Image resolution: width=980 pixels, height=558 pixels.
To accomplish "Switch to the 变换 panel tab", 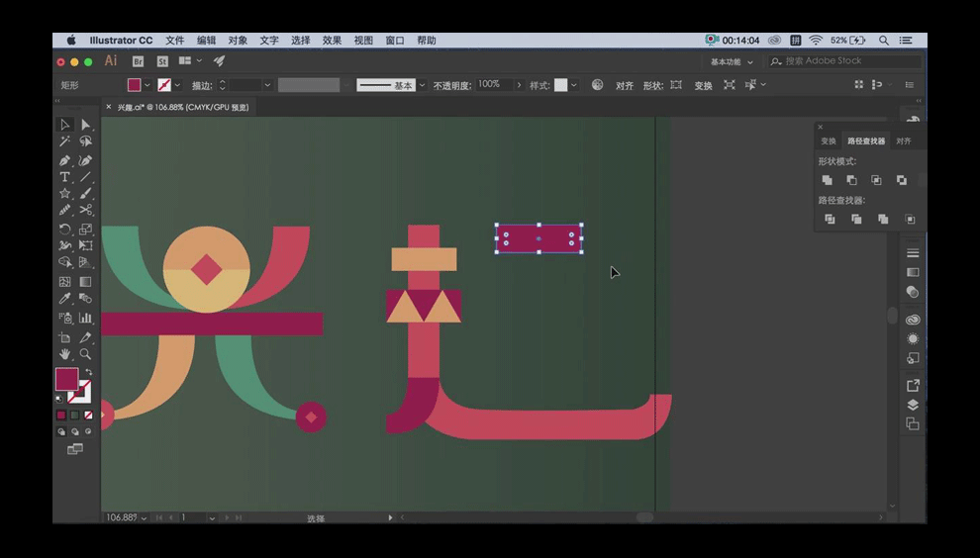I will [x=829, y=141].
